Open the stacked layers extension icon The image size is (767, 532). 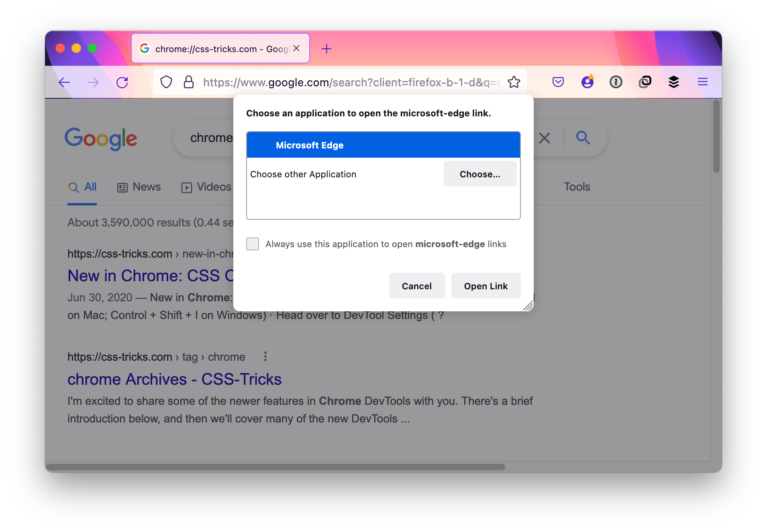pos(674,82)
